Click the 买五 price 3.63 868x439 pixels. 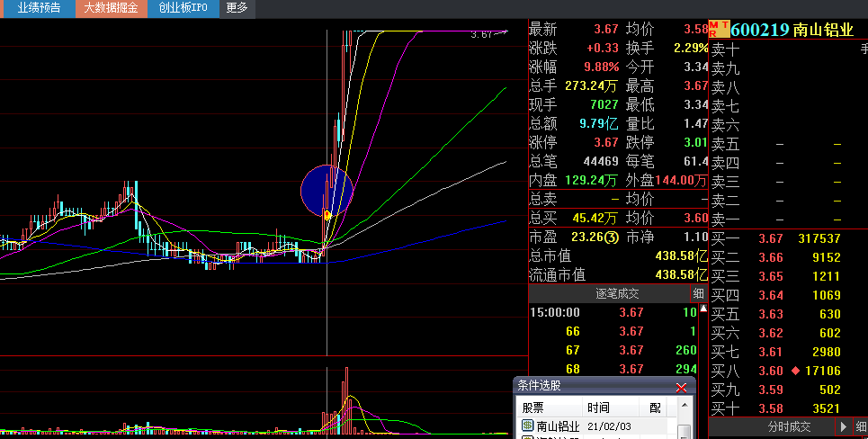tap(771, 314)
